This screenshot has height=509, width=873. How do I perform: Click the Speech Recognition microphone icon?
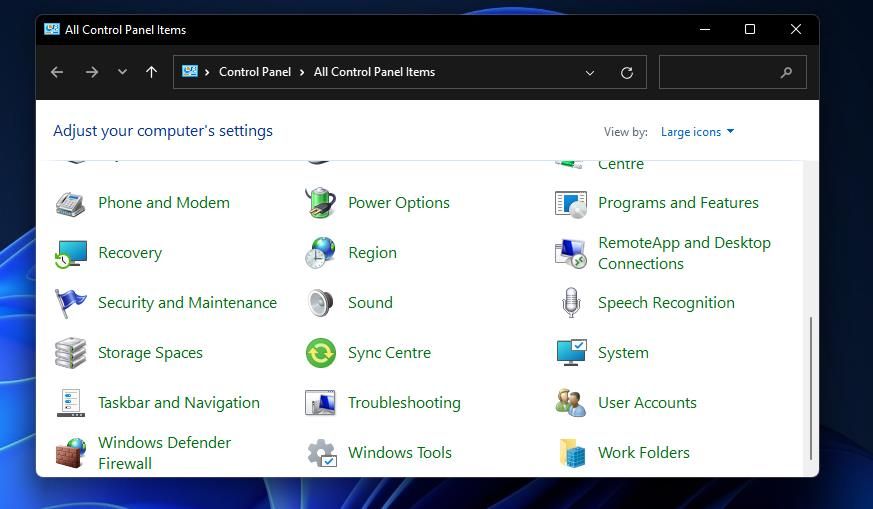570,303
